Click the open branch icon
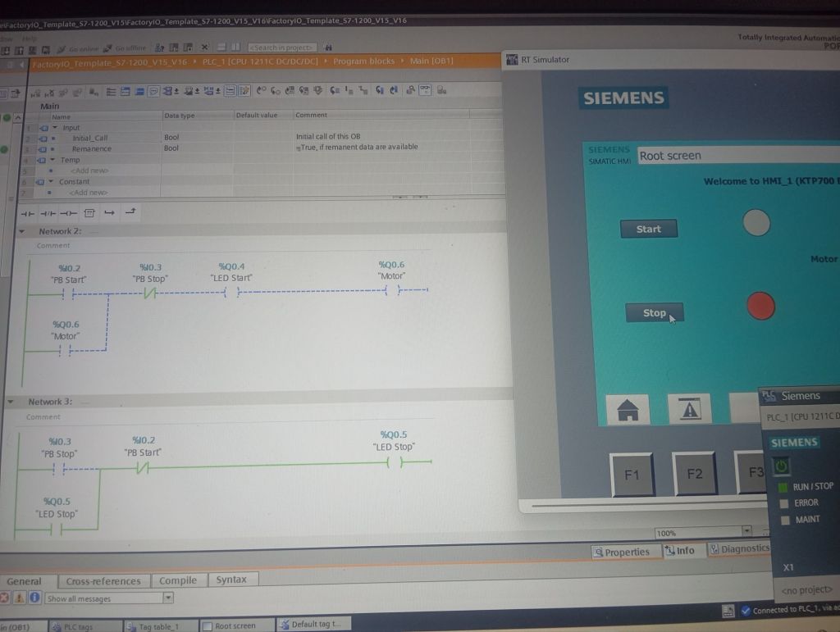 (109, 213)
